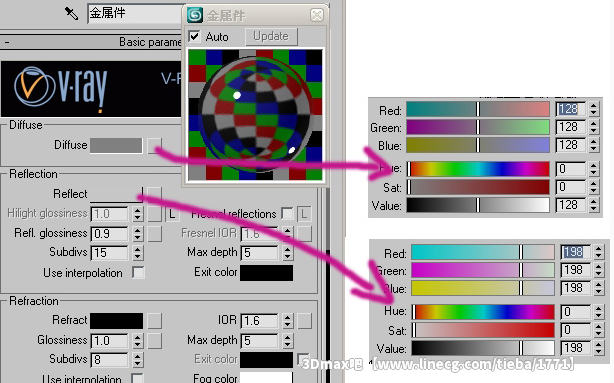This screenshot has width=614, height=383.
Task: Click the preview window's application icon
Action: (x=195, y=15)
